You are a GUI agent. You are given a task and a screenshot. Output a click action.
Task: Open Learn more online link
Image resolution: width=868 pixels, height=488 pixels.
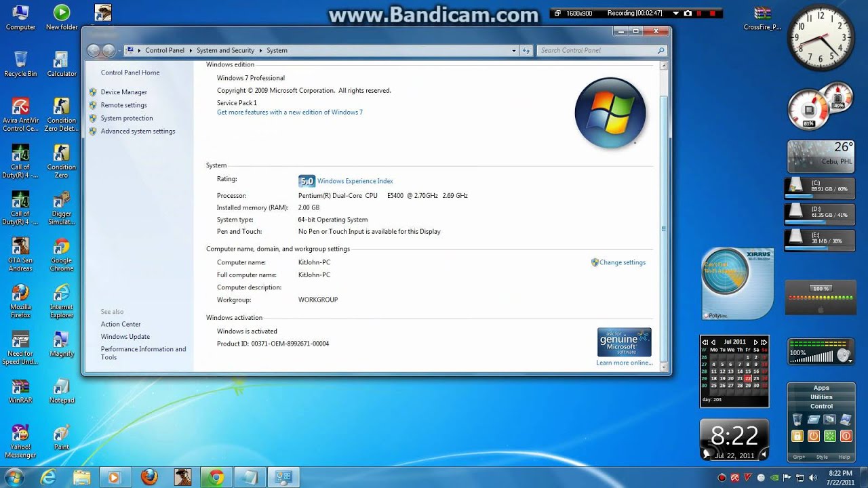[x=624, y=363]
